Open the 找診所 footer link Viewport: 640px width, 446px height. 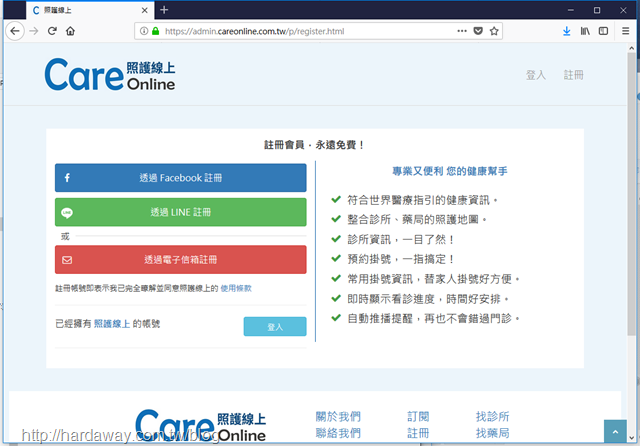(492, 417)
